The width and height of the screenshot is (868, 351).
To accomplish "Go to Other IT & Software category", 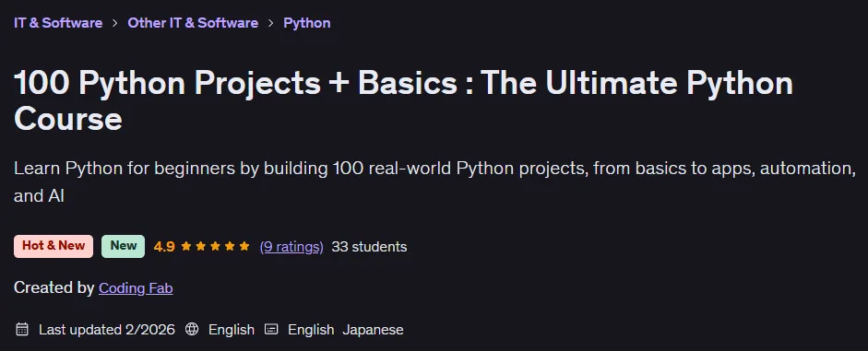I will [193, 23].
